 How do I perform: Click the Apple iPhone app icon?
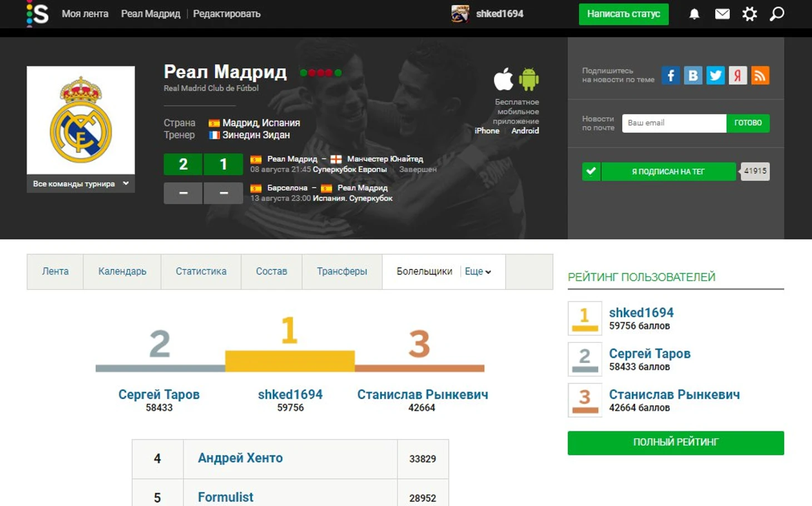(x=503, y=79)
